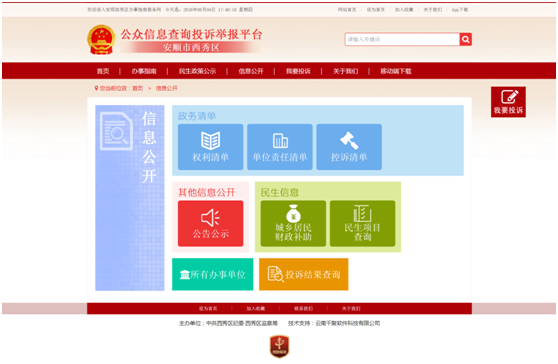The width and height of the screenshot is (558, 364).
Task: Click the red search magnifier button
Action: [x=465, y=39]
